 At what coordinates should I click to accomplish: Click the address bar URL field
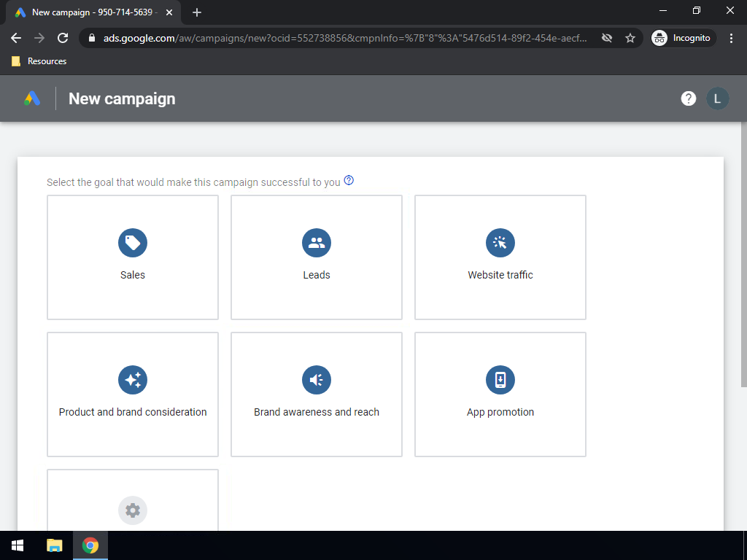[x=345, y=38]
